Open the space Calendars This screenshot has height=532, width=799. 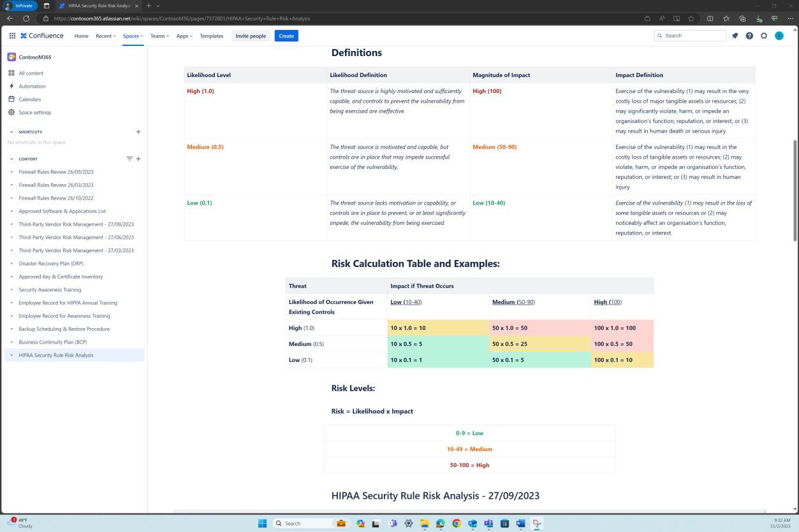point(29,99)
